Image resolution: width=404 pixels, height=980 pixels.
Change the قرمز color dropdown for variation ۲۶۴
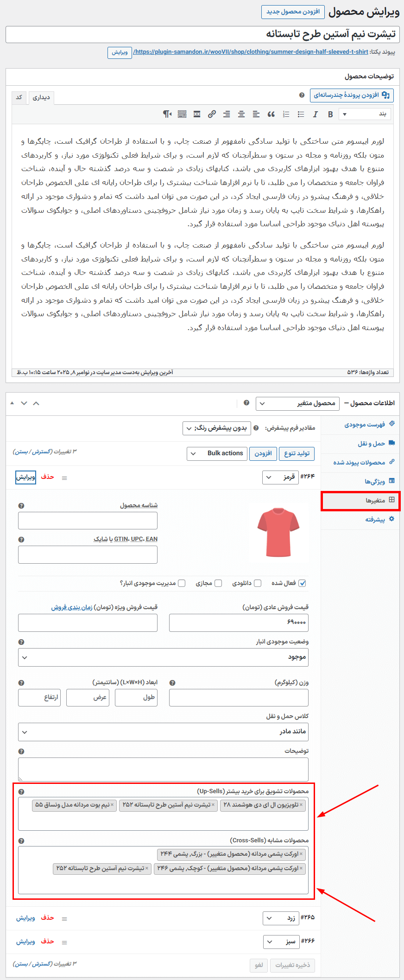click(280, 477)
